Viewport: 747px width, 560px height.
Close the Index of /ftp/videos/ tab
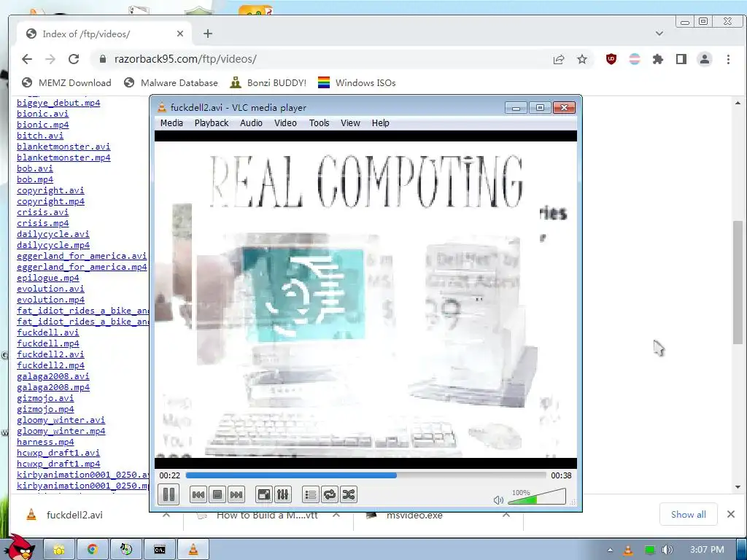click(180, 34)
